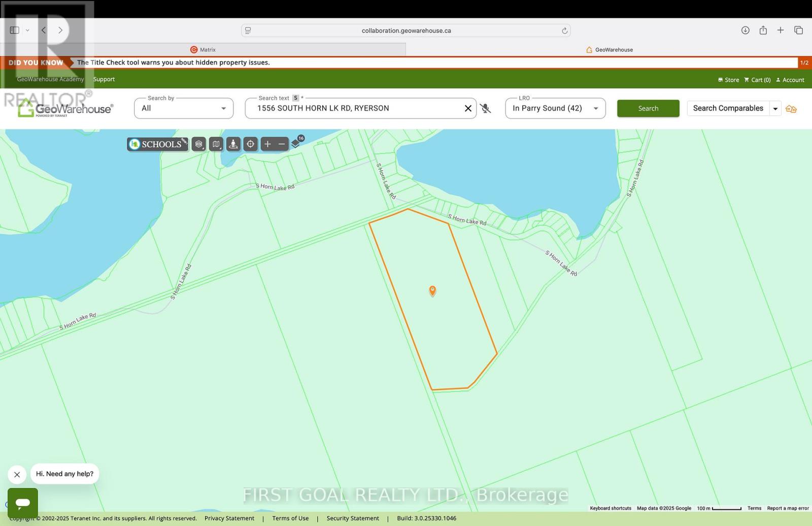Toggle the Schools map overlay
Viewport: 812px width, 526px height.
click(x=157, y=144)
